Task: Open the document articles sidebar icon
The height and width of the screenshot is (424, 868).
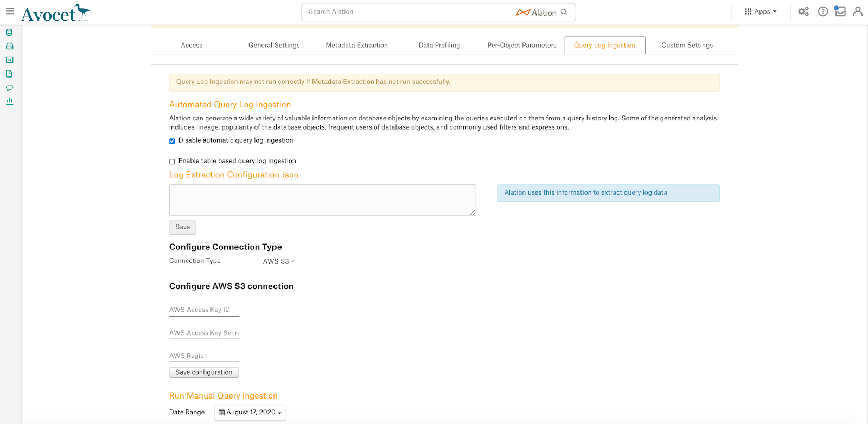Action: (x=9, y=74)
